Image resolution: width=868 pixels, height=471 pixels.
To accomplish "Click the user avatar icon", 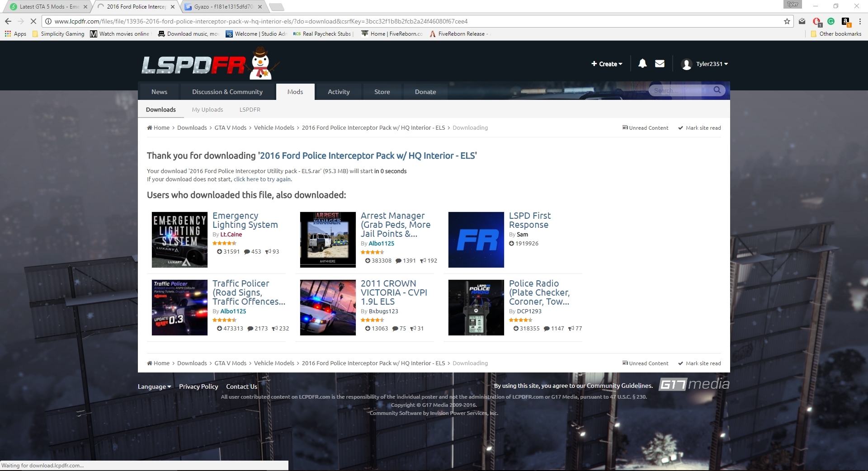I will [686, 64].
